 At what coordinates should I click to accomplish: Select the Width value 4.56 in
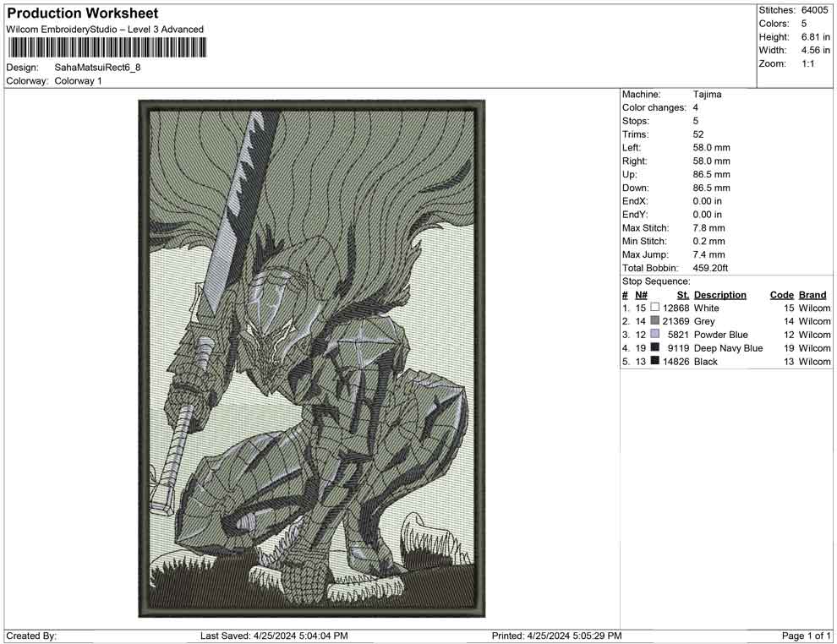(816, 50)
